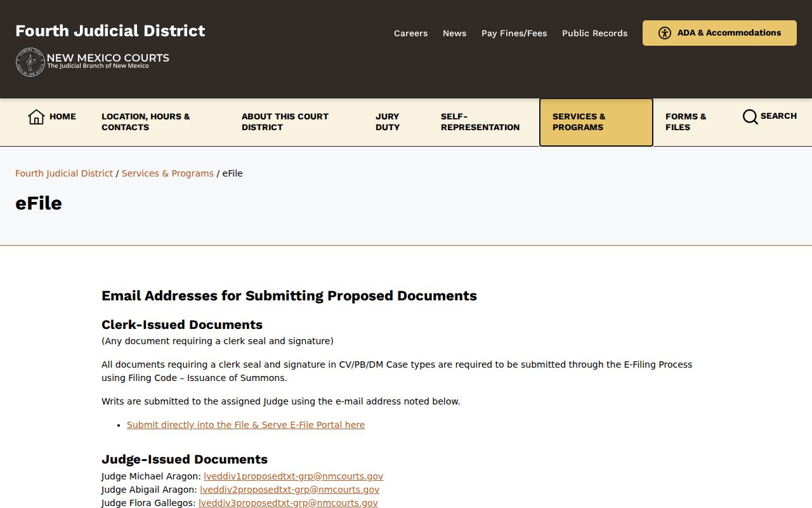The image size is (812, 508).
Task: Click the clerk seal and signature note
Action: [x=218, y=341]
